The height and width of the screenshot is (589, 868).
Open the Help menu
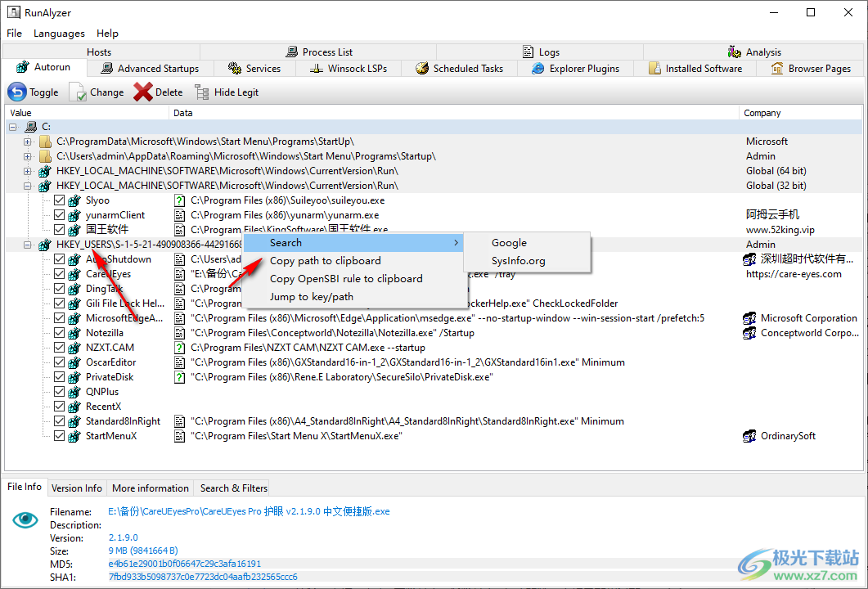coord(107,34)
